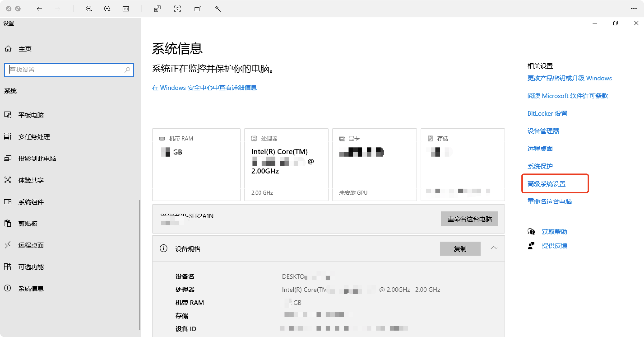
Task: Click the sidebar vertical scrollbar
Action: tap(140, 265)
